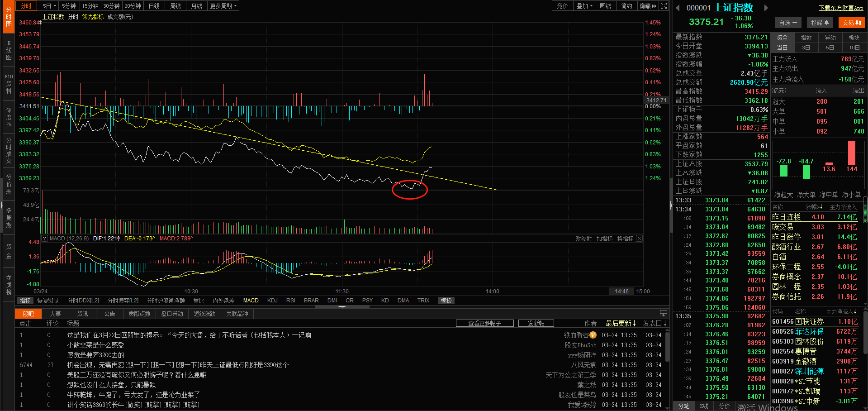
Task: Switch chart to 周线
Action: pos(175,6)
